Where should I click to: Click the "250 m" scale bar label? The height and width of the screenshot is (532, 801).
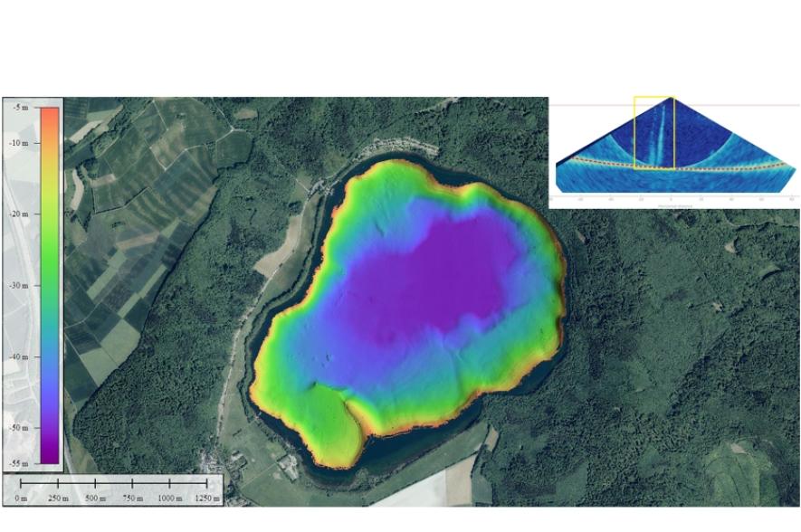click(x=58, y=498)
